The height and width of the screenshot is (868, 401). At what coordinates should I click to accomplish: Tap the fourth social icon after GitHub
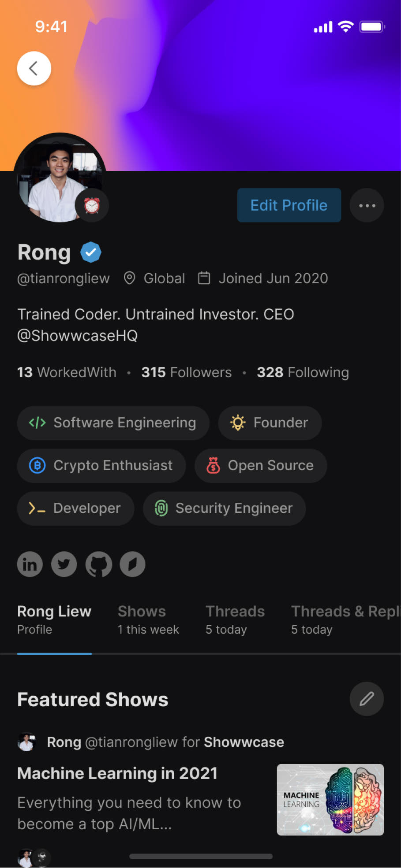pyautogui.click(x=132, y=564)
